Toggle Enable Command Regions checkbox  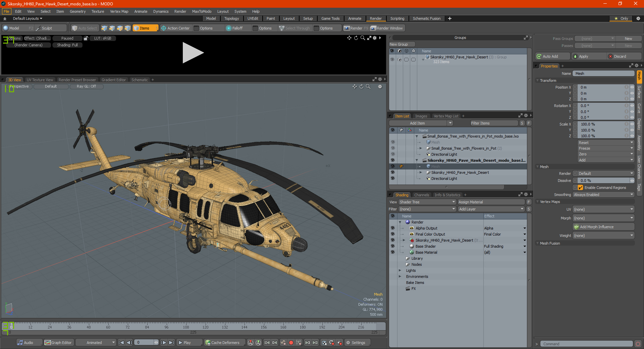click(x=581, y=188)
